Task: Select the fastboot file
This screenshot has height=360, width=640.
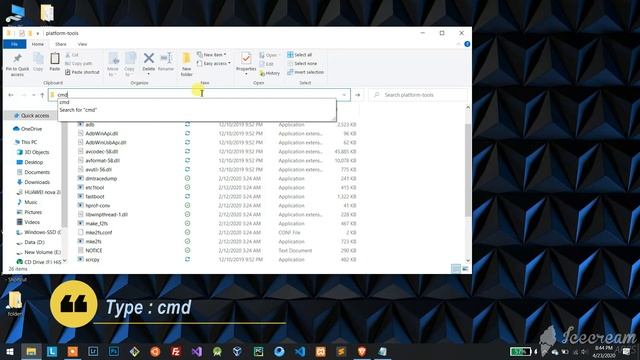Action: 95,196
